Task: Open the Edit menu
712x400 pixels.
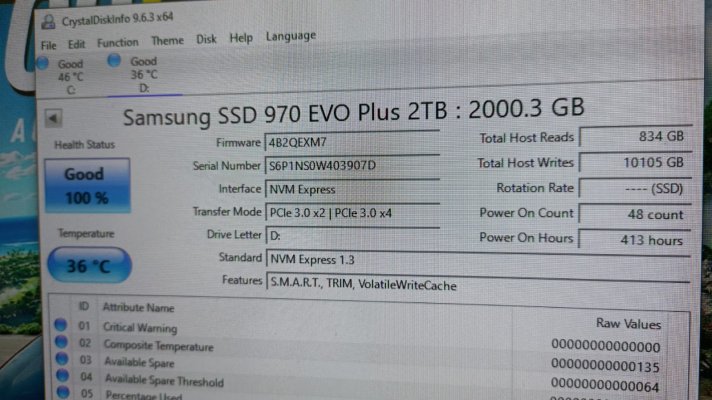Action: pyautogui.click(x=76, y=44)
